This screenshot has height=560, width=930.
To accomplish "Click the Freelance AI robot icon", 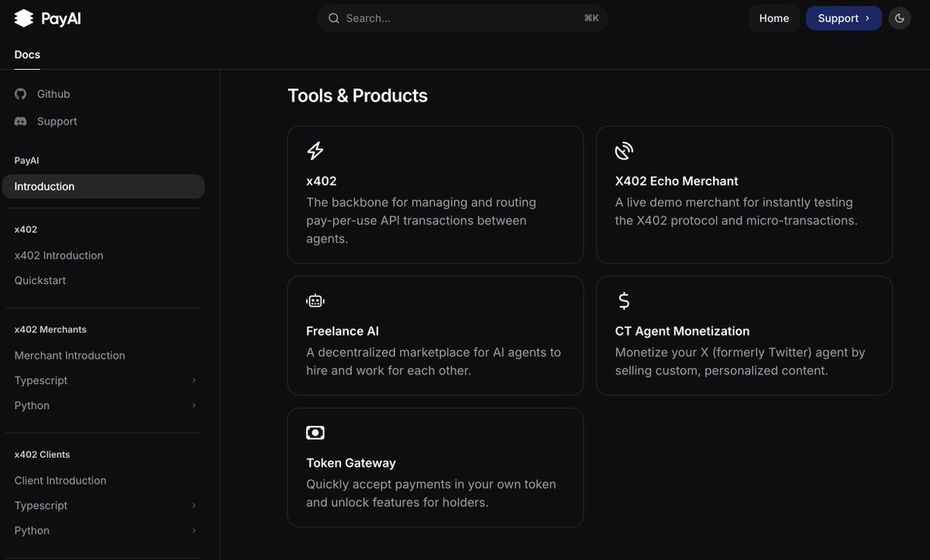I will pos(315,299).
